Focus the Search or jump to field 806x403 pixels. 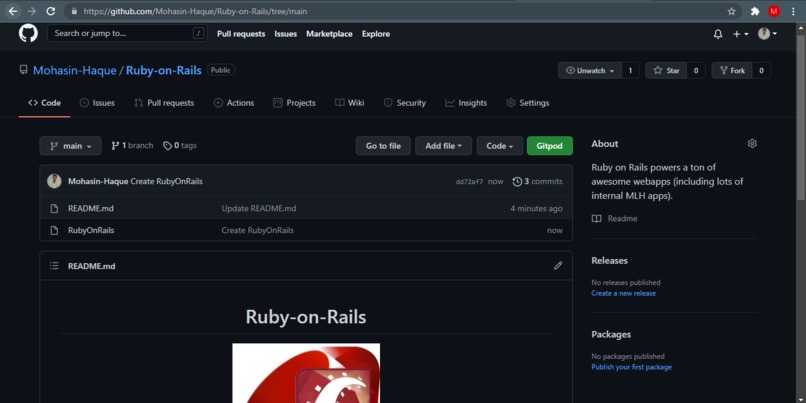click(x=127, y=33)
